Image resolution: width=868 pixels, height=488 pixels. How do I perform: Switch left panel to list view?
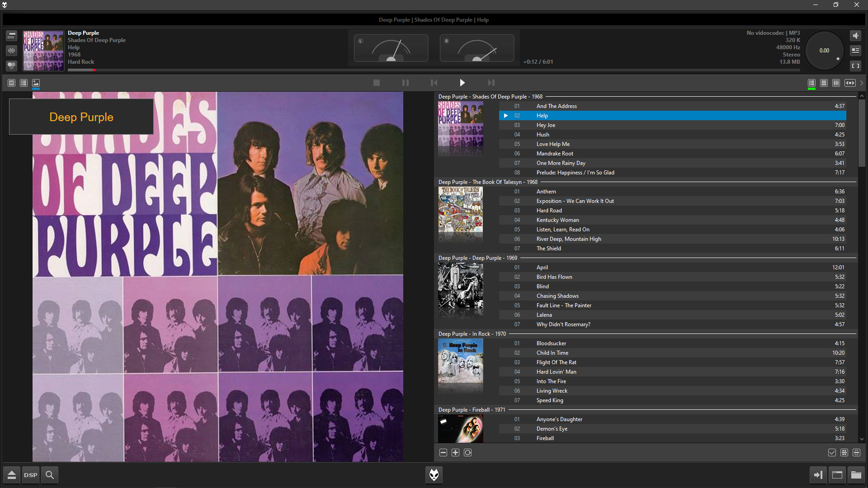coord(24,83)
